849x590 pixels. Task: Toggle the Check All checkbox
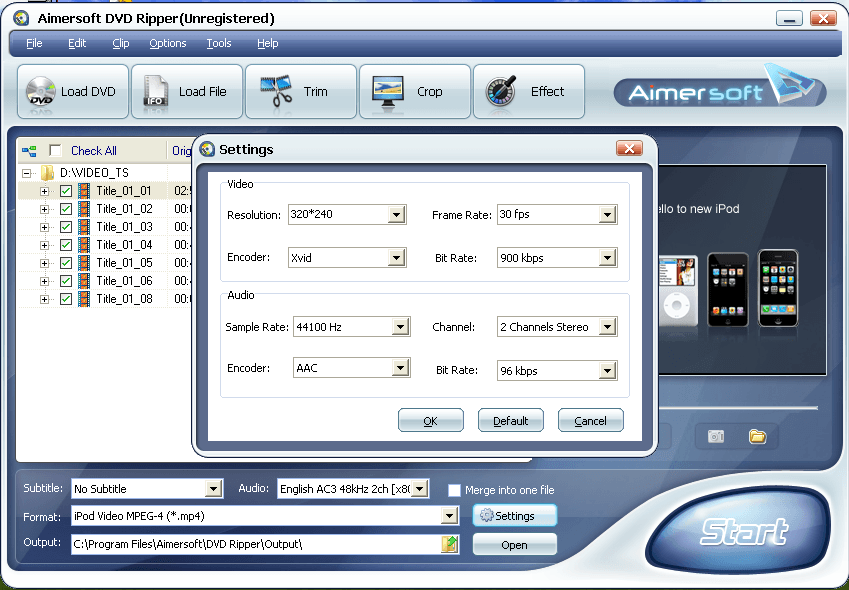pos(55,151)
